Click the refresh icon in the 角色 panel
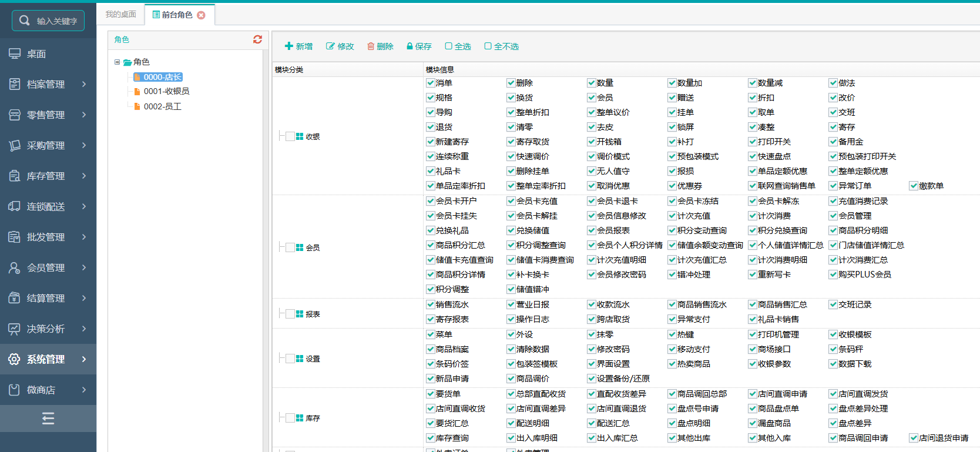This screenshot has height=452, width=980. click(257, 39)
